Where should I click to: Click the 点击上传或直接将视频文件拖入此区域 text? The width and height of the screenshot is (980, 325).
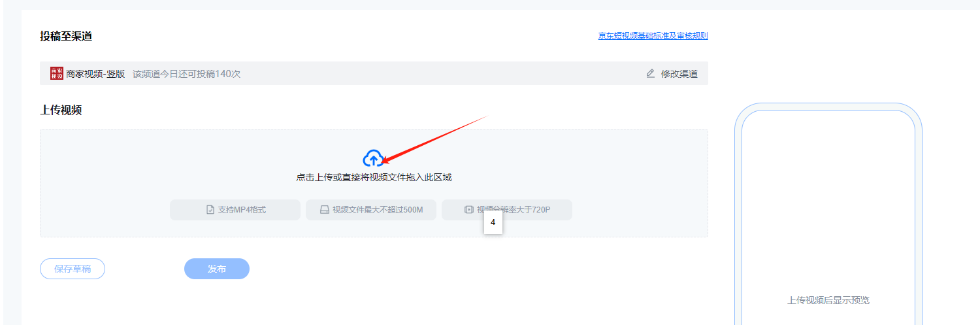click(x=374, y=177)
